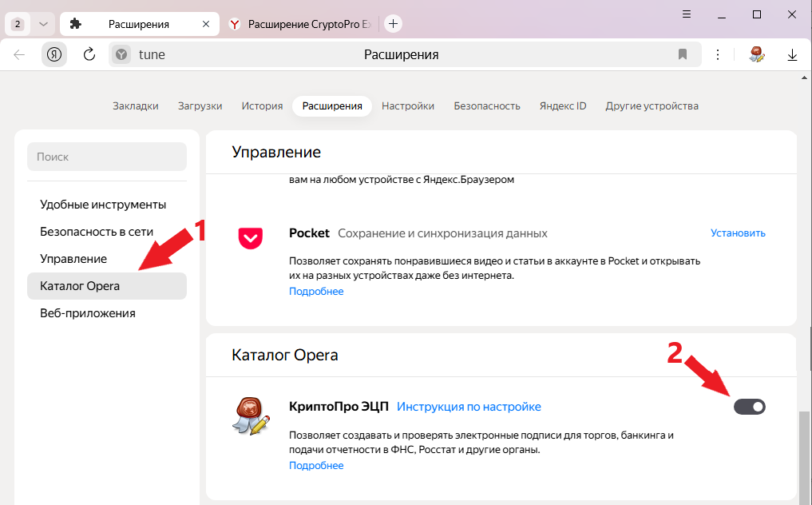Open the Yandex home button
This screenshot has height=505, width=812.
coord(54,54)
